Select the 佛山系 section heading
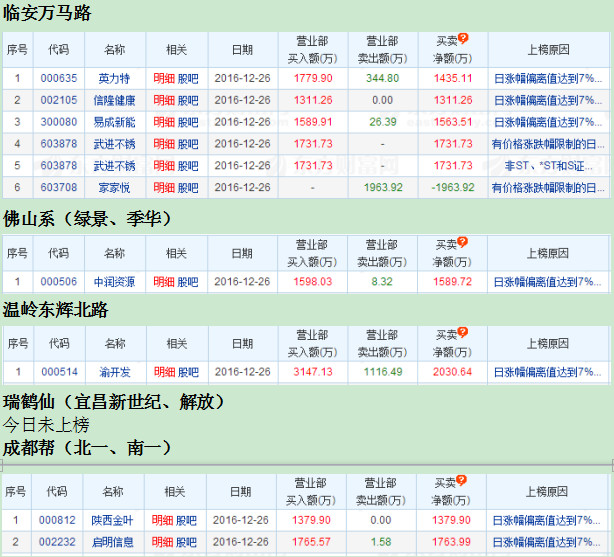614x557 pixels. point(87,219)
